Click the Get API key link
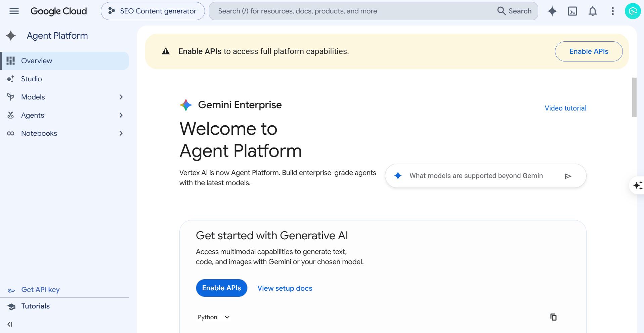Image resolution: width=644 pixels, height=333 pixels. tap(40, 290)
